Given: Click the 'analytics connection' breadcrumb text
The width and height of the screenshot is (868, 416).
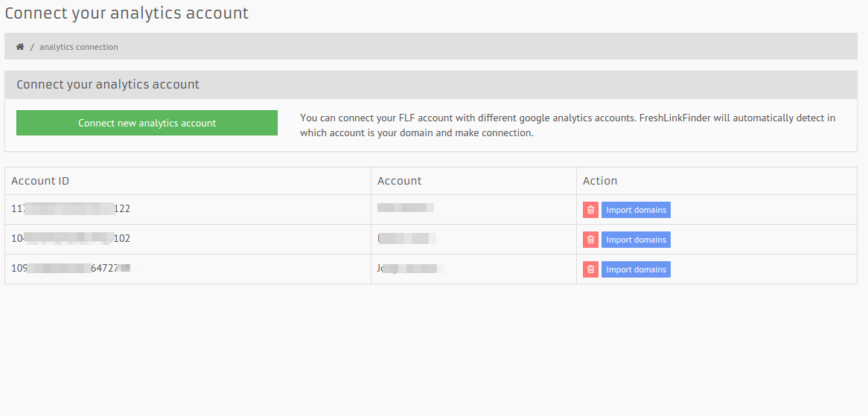Looking at the screenshot, I should click(x=78, y=47).
